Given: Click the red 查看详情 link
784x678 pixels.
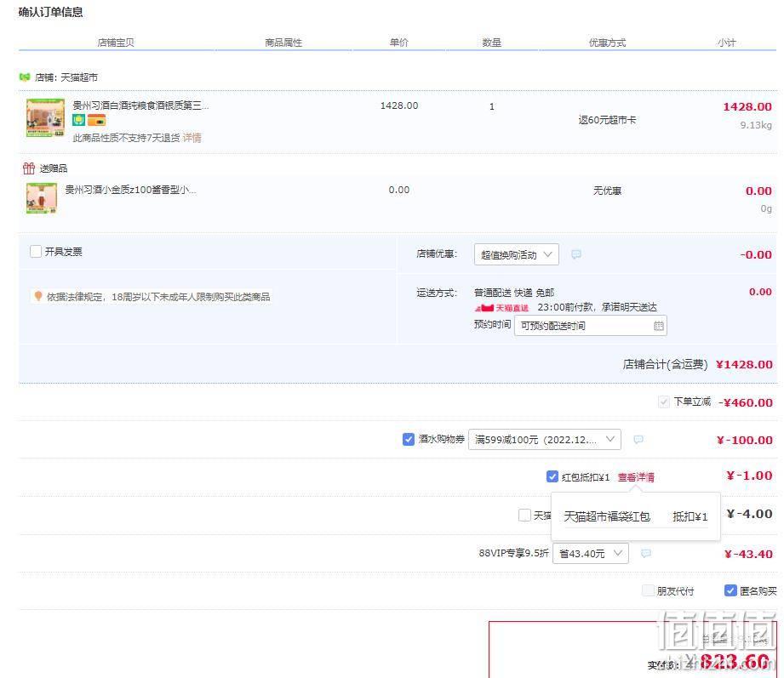Looking at the screenshot, I should (x=636, y=477).
